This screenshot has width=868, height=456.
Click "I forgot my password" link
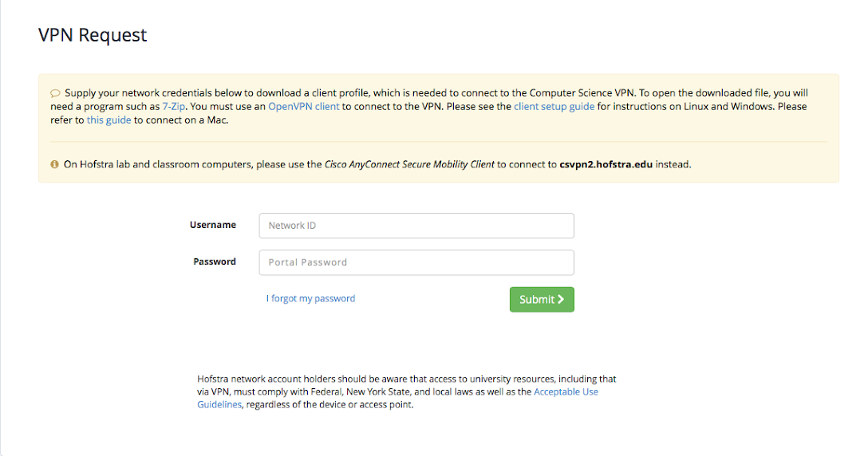[310, 299]
